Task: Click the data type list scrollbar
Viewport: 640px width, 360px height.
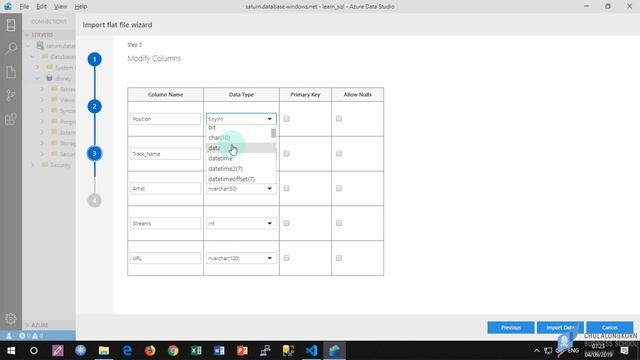Action: tap(273, 133)
